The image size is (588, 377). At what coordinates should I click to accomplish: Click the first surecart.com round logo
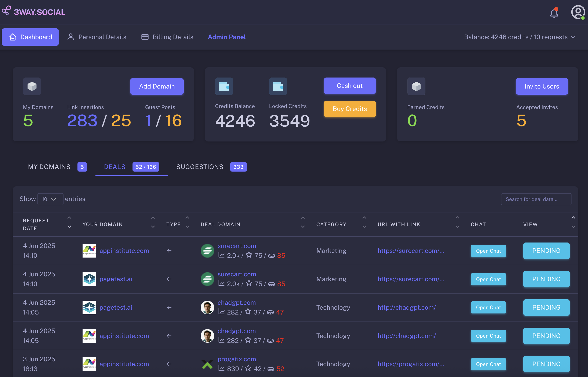[x=207, y=251]
